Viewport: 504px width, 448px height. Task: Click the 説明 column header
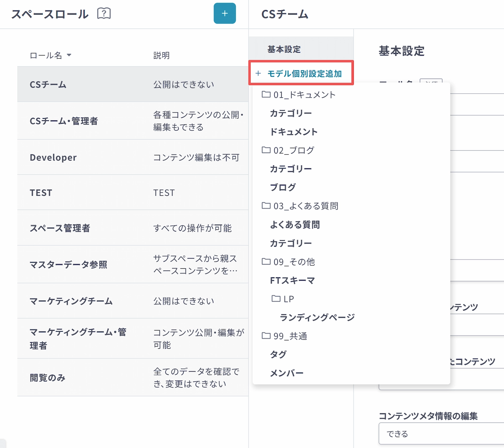(161, 55)
